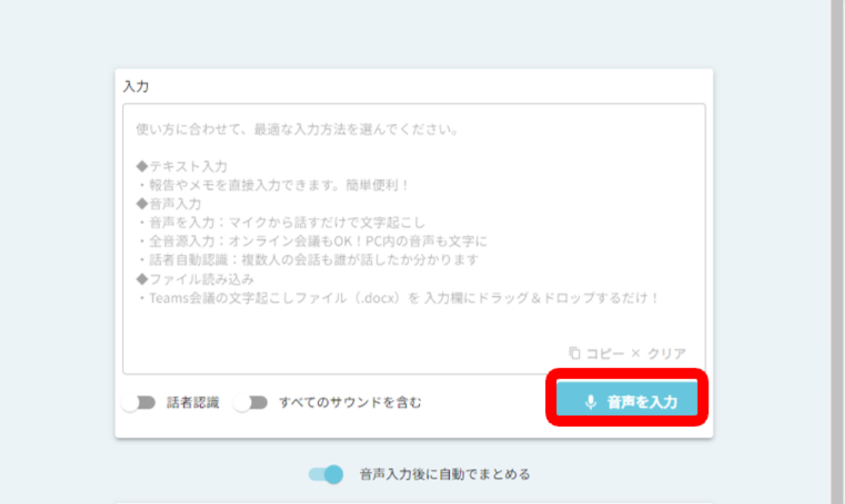845x504 pixels.
Task: Click the すべてのサウンドを含む label text
Action: [x=350, y=402]
